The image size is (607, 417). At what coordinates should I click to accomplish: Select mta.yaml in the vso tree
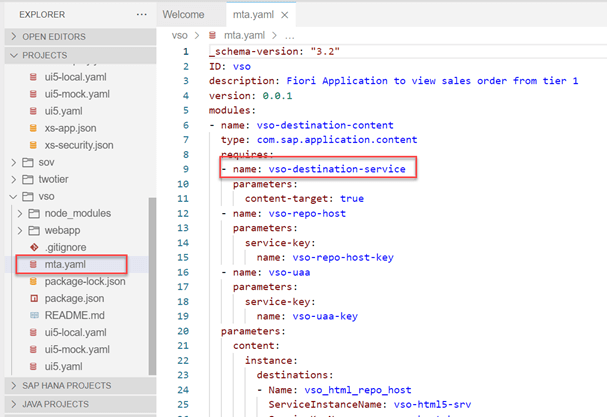pos(65,264)
